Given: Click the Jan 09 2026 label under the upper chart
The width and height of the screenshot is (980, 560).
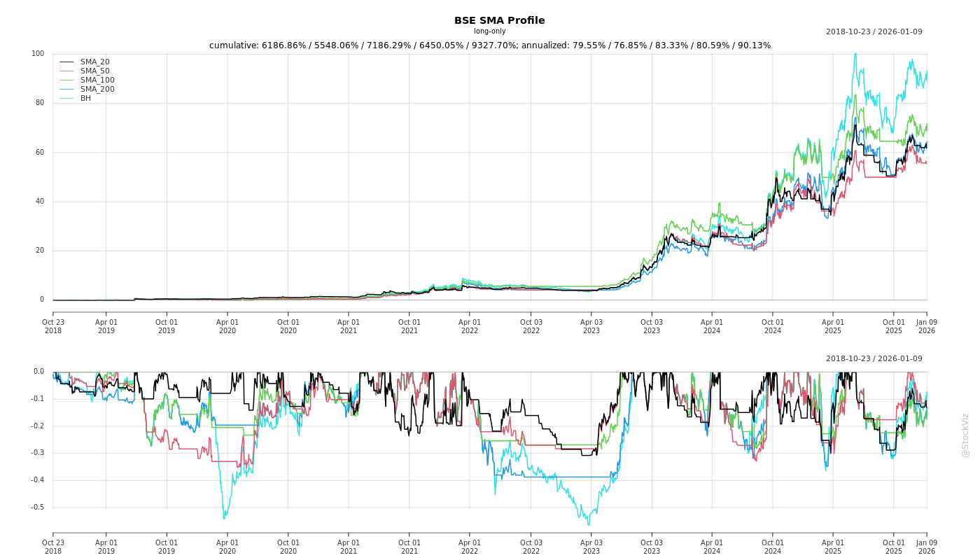Looking at the screenshot, I should tap(926, 326).
